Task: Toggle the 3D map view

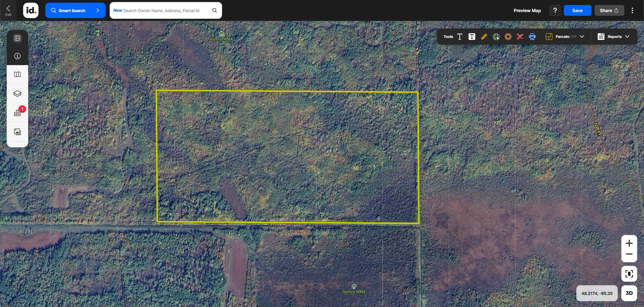Action: (x=629, y=293)
